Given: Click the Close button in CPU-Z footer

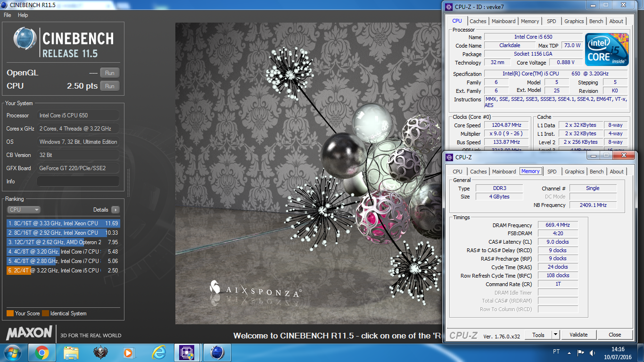Looking at the screenshot, I should [615, 335].
